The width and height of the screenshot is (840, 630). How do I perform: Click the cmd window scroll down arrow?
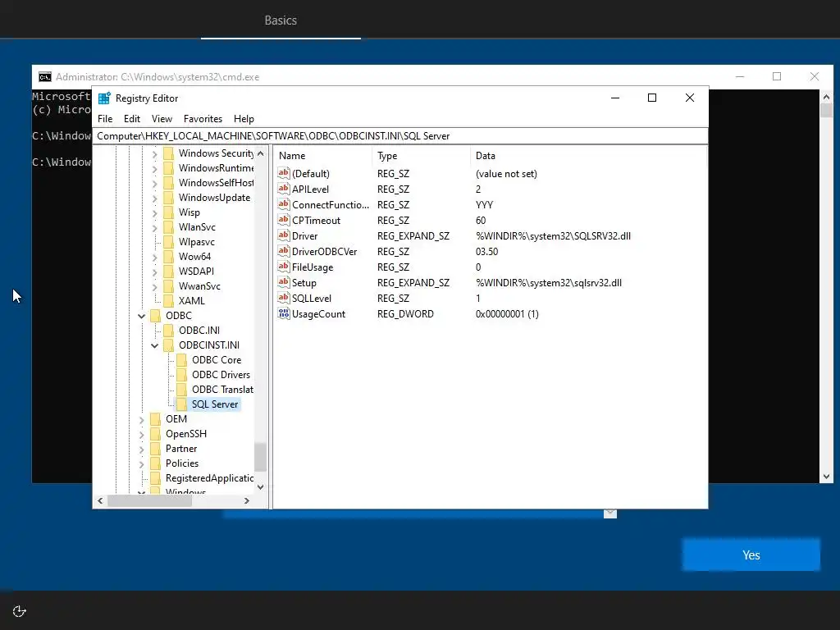pyautogui.click(x=826, y=477)
